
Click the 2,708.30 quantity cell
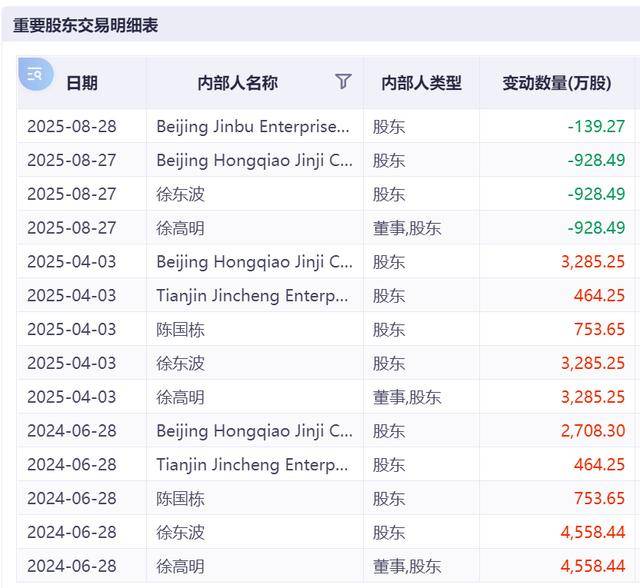tap(593, 431)
